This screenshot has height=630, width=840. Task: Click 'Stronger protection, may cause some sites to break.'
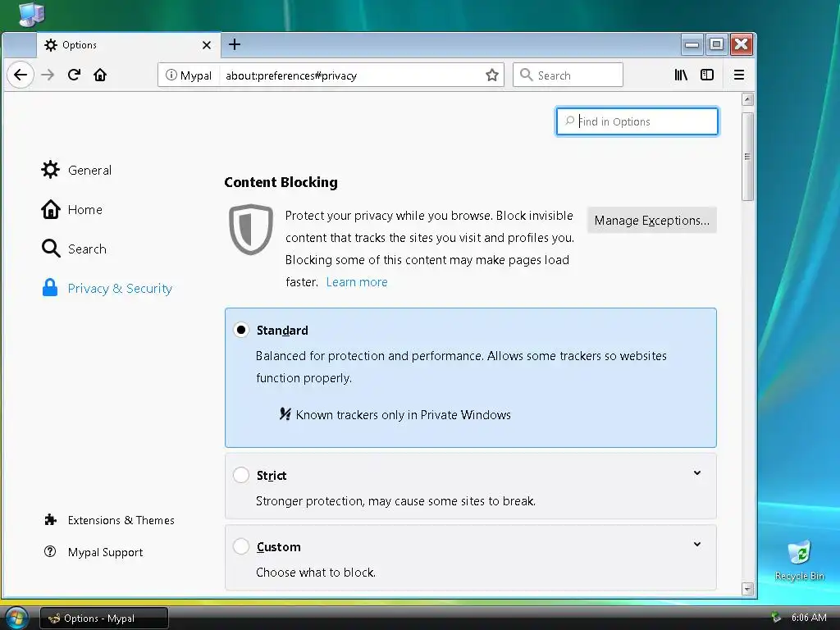(x=395, y=501)
